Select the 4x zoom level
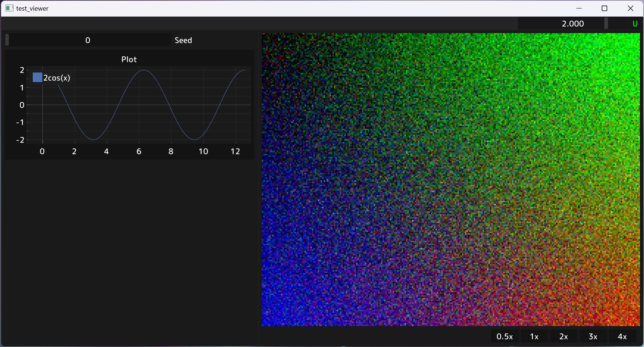 tap(622, 336)
